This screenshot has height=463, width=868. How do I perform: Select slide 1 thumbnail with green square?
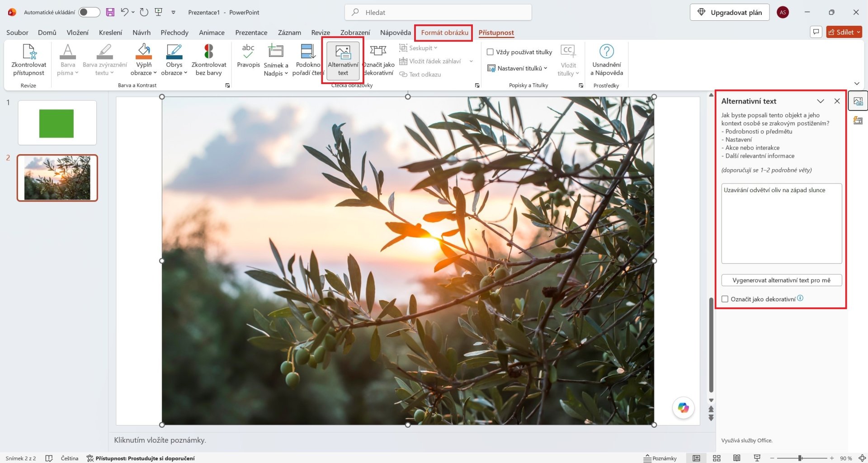click(57, 123)
